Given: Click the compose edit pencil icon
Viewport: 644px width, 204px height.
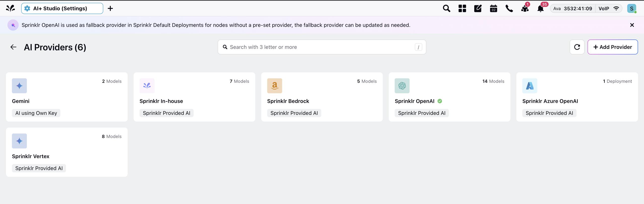Looking at the screenshot, I should point(478,8).
